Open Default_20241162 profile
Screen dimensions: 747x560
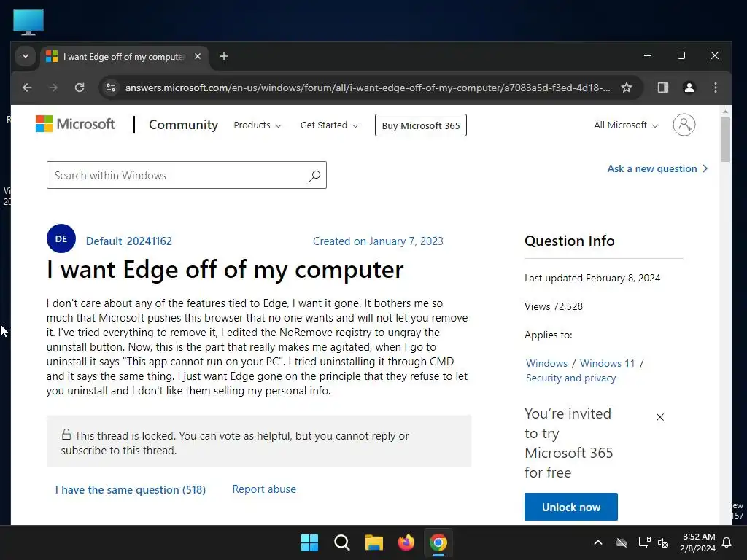(x=128, y=241)
